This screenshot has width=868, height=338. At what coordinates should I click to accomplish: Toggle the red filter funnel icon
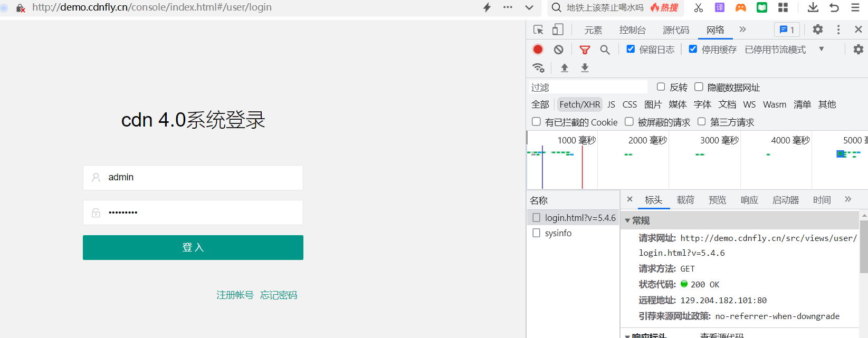[x=585, y=50]
